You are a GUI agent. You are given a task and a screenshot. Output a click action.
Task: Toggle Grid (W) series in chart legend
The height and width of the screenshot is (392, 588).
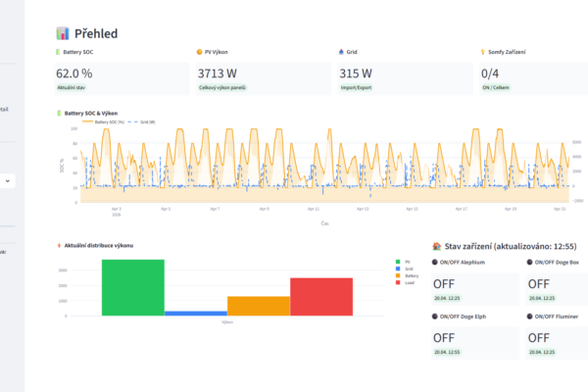pyautogui.click(x=139, y=122)
